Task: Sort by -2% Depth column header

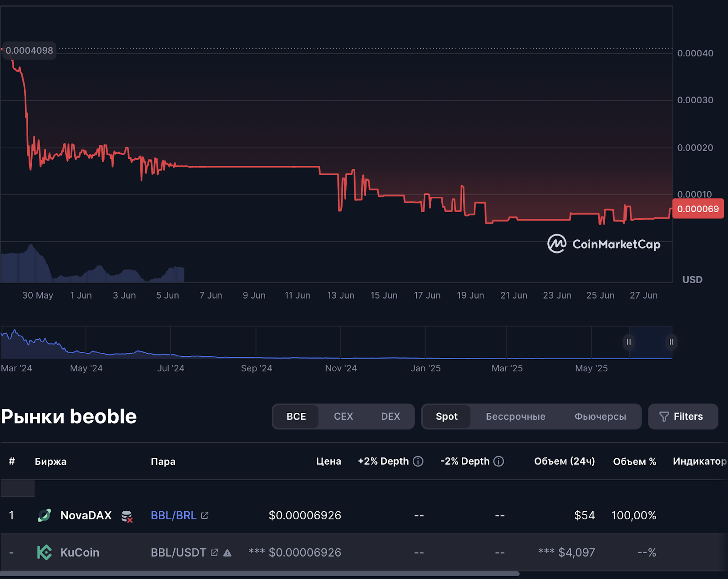Action: coord(465,461)
